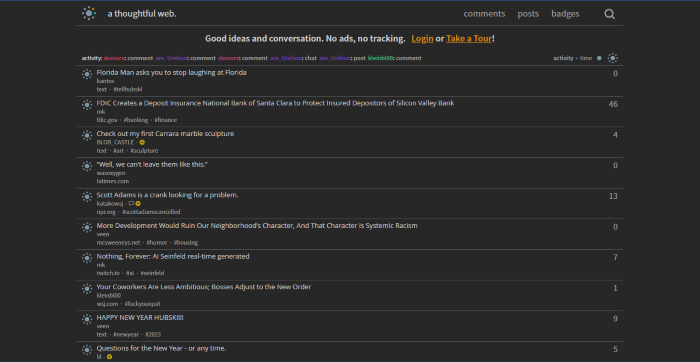The image size is (700, 363).
Task: Click username wasoxygen
Action: point(111,173)
